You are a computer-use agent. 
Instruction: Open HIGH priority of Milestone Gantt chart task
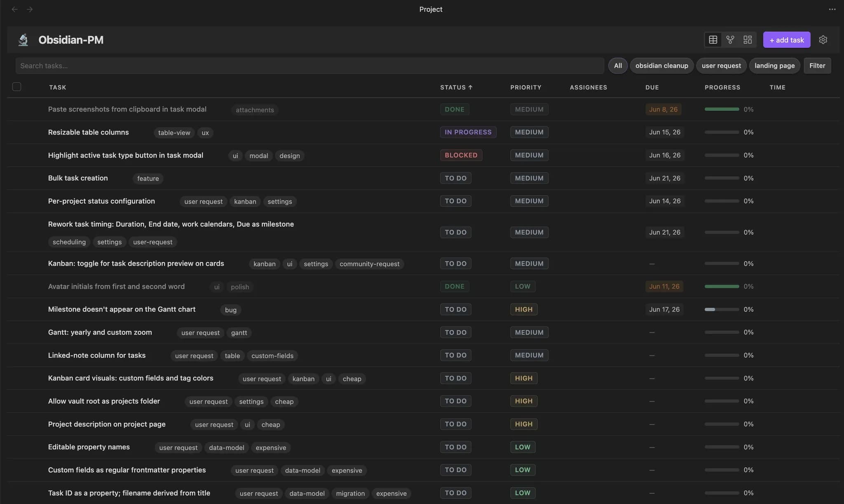(x=523, y=309)
